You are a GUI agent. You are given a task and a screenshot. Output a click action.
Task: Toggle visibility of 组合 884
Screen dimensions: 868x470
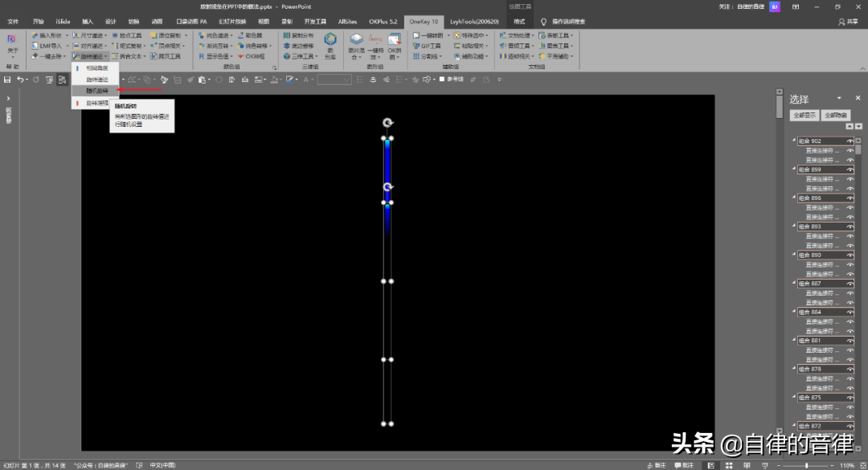[x=850, y=313]
